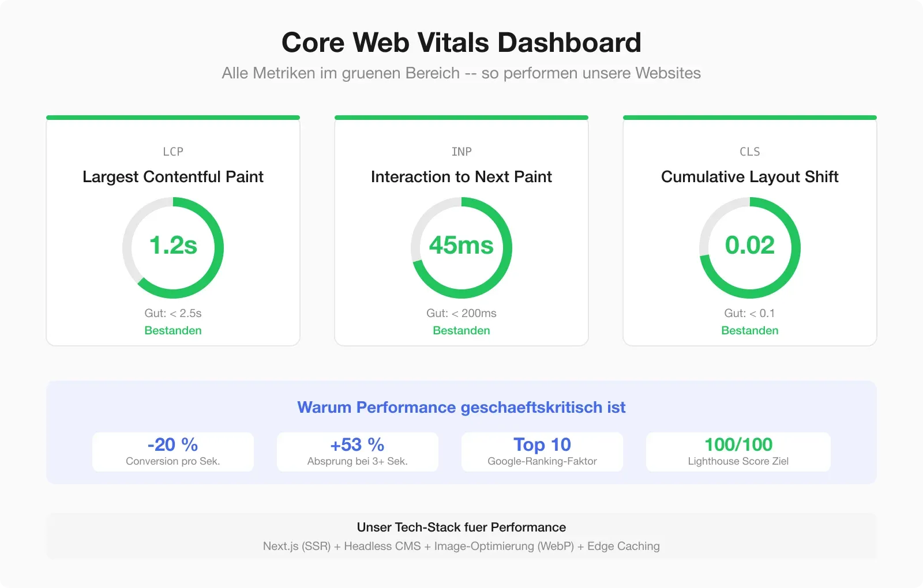
Task: Click the green accent bar on the CLS card
Action: coord(749,116)
